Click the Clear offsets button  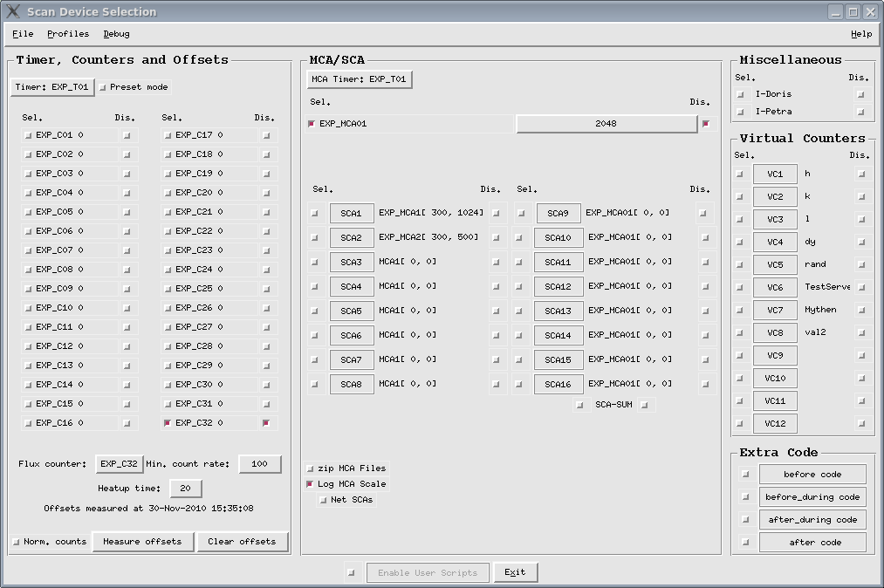[x=242, y=541]
